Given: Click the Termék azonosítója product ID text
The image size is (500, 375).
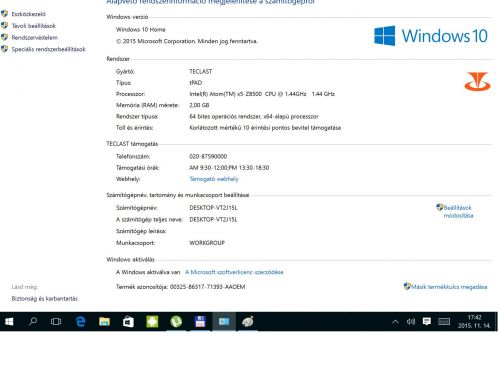Looking at the screenshot, I should tap(180, 287).
